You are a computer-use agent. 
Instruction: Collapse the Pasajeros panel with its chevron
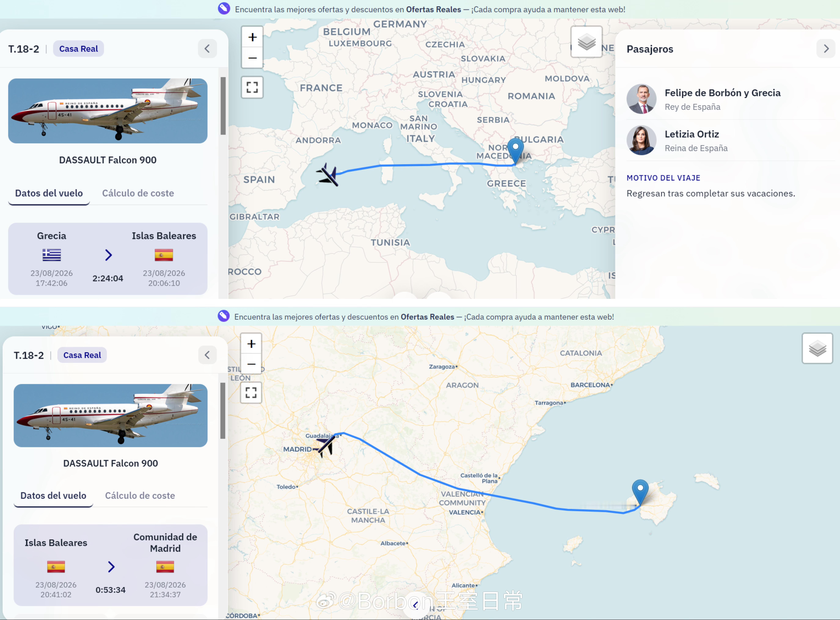(x=826, y=48)
